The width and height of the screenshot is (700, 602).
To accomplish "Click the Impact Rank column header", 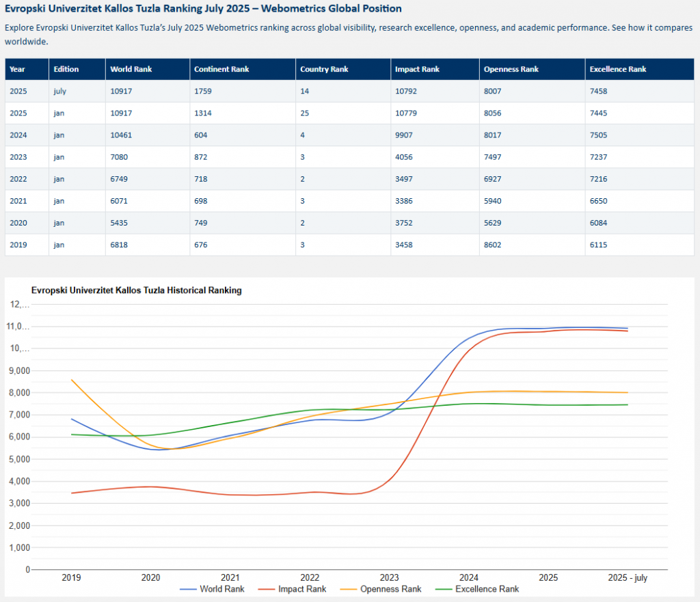I will tap(435, 69).
